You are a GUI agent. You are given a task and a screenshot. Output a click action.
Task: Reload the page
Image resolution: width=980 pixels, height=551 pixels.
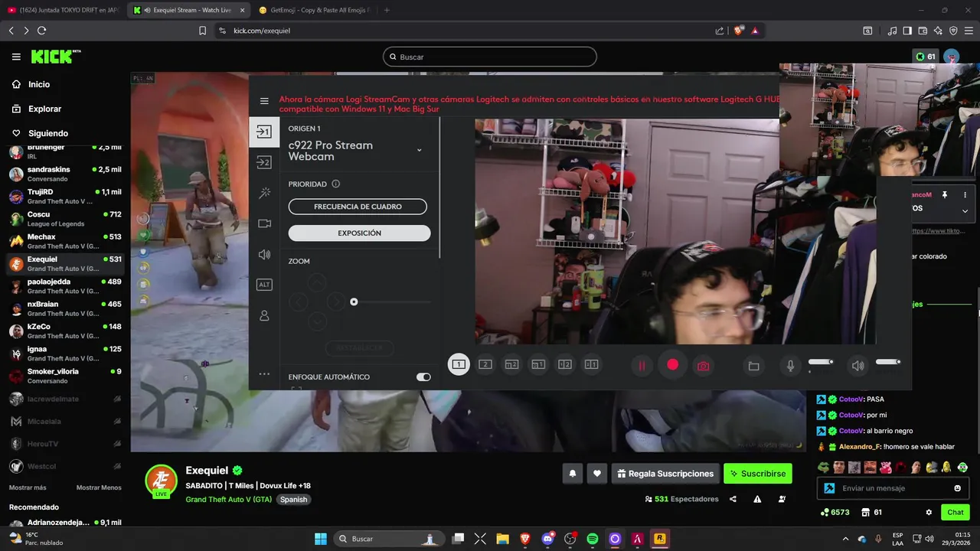(41, 31)
